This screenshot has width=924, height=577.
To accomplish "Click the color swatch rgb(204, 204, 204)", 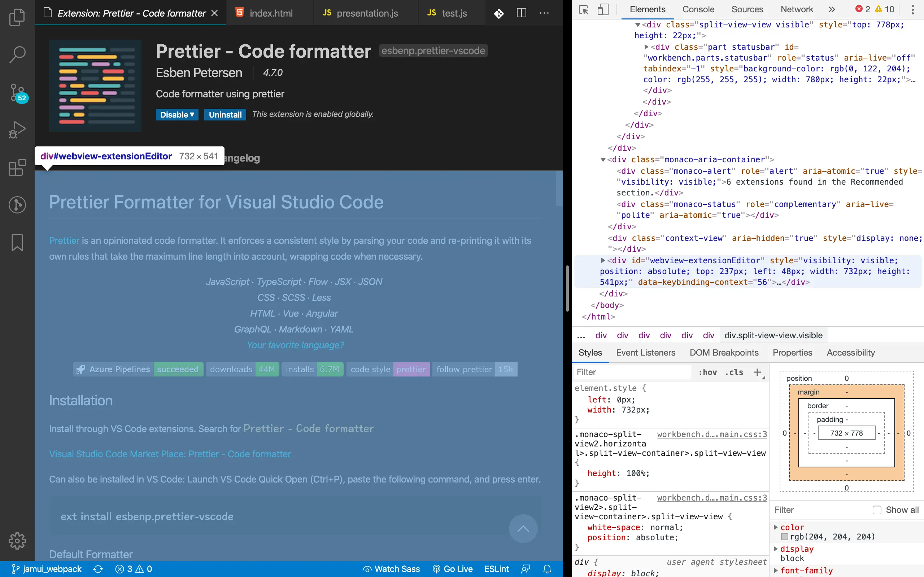I will pos(785,537).
